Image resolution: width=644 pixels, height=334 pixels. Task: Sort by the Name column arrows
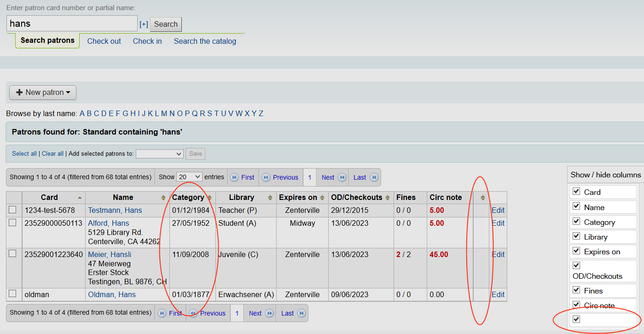[x=163, y=198]
